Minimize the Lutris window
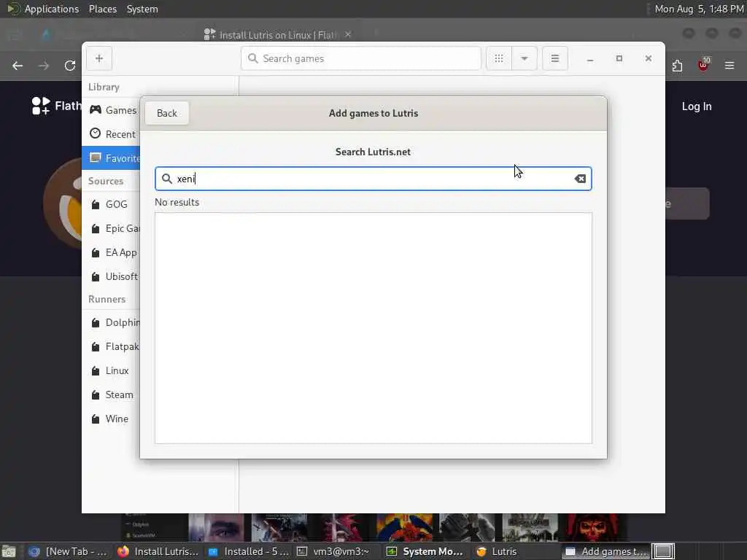747x560 pixels. click(589, 59)
